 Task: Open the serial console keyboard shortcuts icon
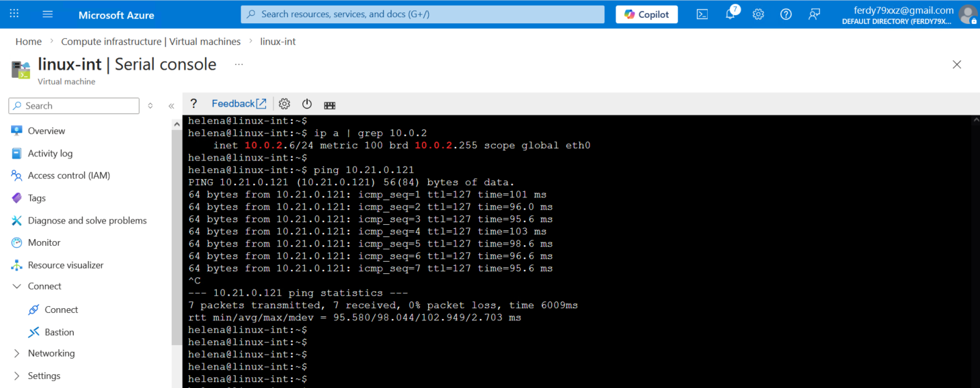click(330, 105)
